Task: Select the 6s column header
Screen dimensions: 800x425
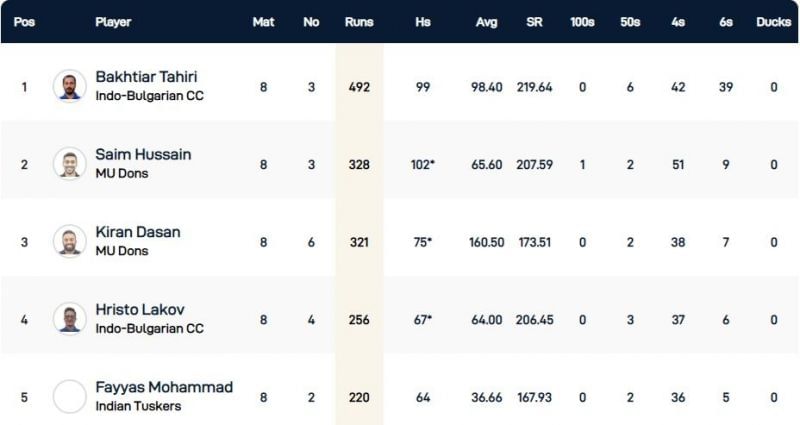Action: click(x=727, y=22)
